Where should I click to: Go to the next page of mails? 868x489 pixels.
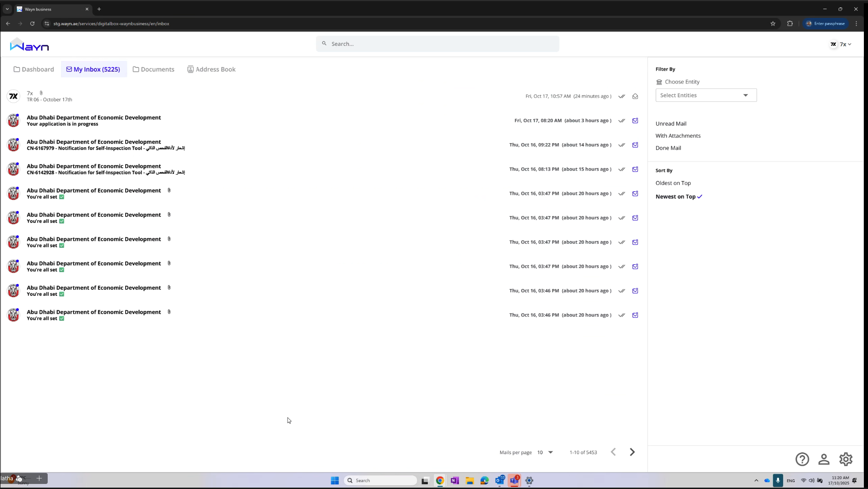pos(632,452)
